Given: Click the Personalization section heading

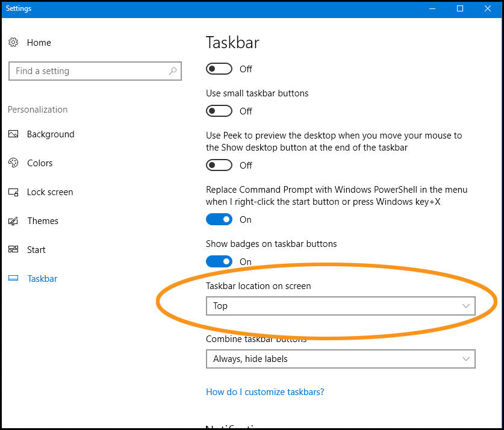Looking at the screenshot, I should (37, 109).
